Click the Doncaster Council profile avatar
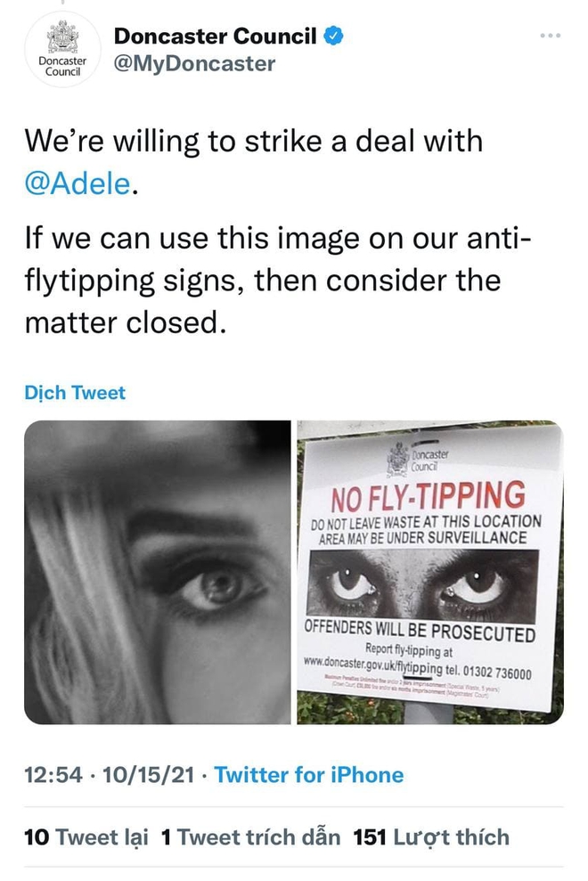This screenshot has width=588, height=881. [x=62, y=50]
